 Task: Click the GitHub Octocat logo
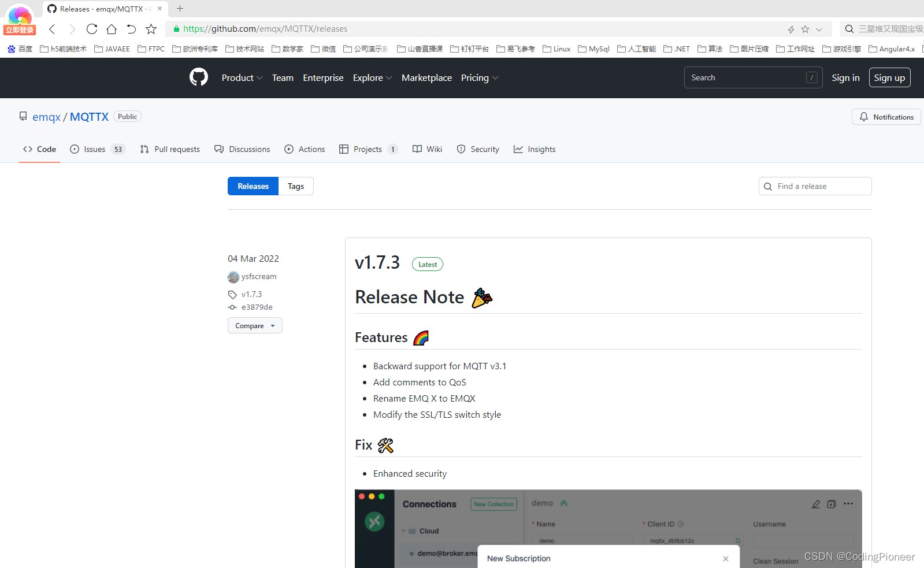[199, 77]
